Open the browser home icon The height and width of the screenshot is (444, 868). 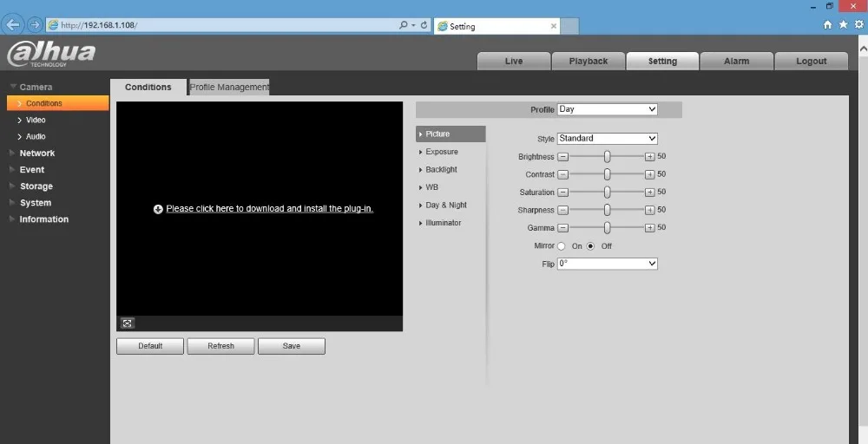[827, 25]
